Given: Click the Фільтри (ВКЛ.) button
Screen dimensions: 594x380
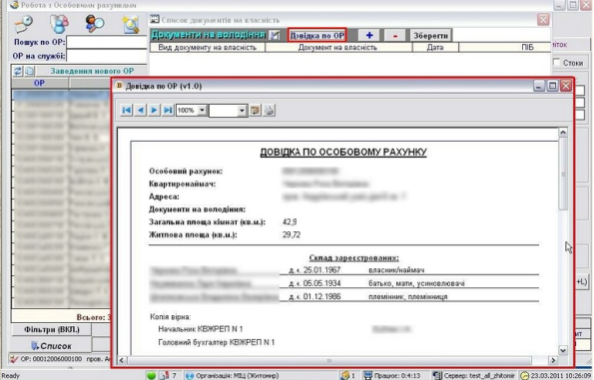Looking at the screenshot, I should point(52,329).
